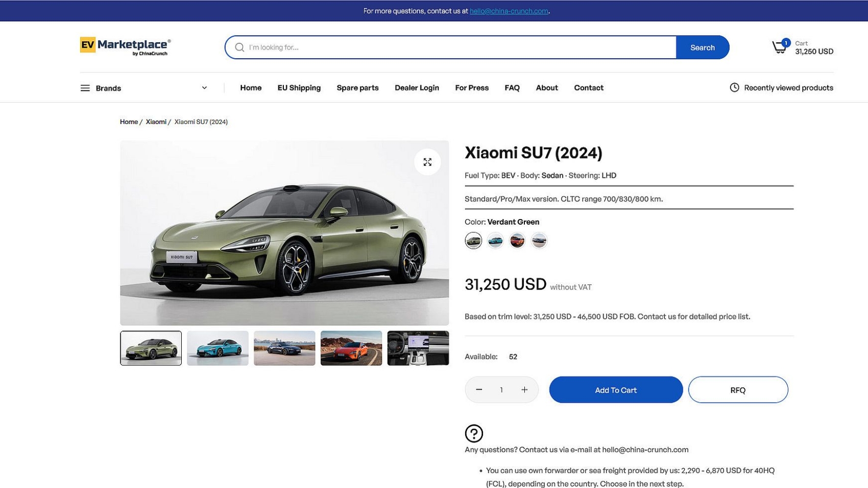868x488 pixels.
Task: Click the fullscreen expand image icon
Action: pos(427,162)
